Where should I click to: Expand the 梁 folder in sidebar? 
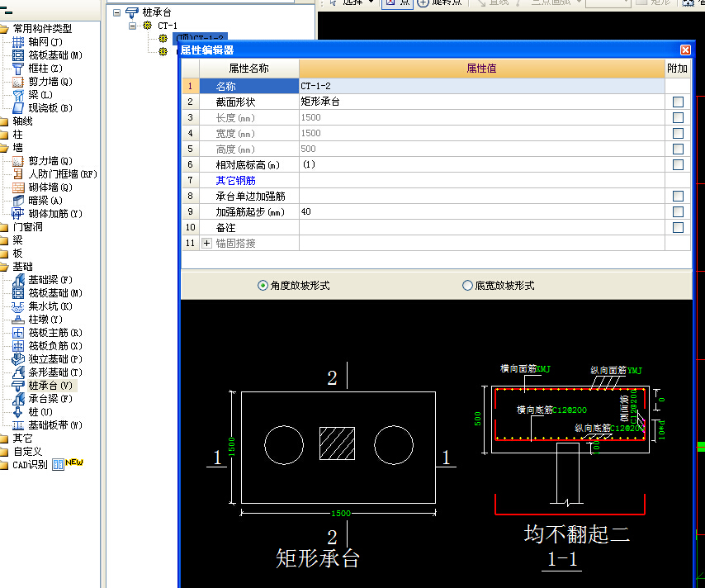click(4, 240)
